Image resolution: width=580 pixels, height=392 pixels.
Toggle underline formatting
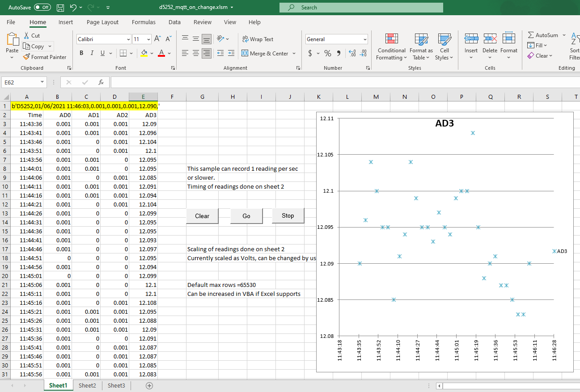click(103, 53)
